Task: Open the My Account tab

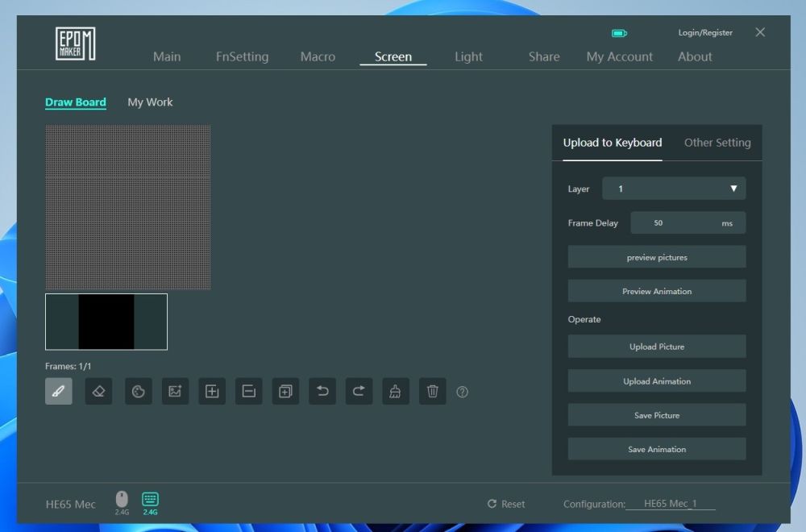Action: tap(619, 56)
